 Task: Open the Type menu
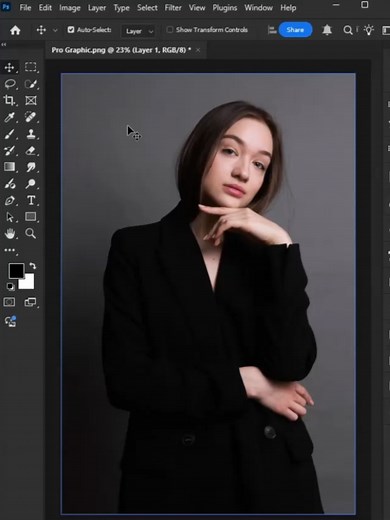[121, 8]
